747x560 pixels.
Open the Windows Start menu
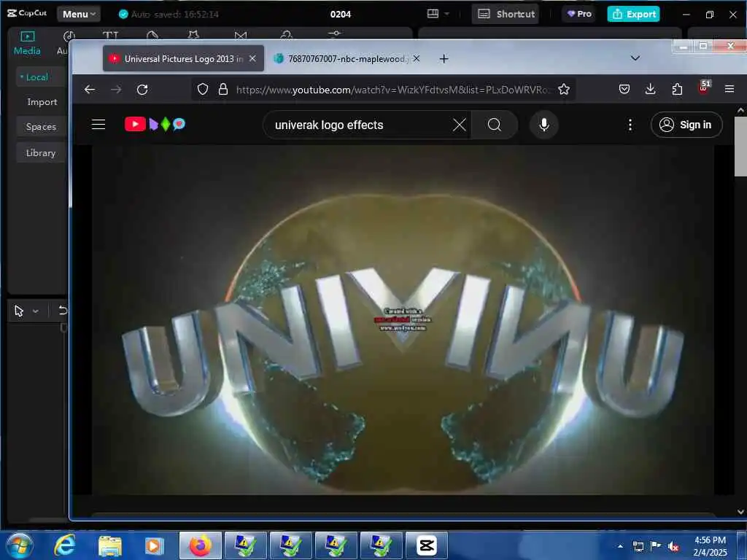[19, 545]
